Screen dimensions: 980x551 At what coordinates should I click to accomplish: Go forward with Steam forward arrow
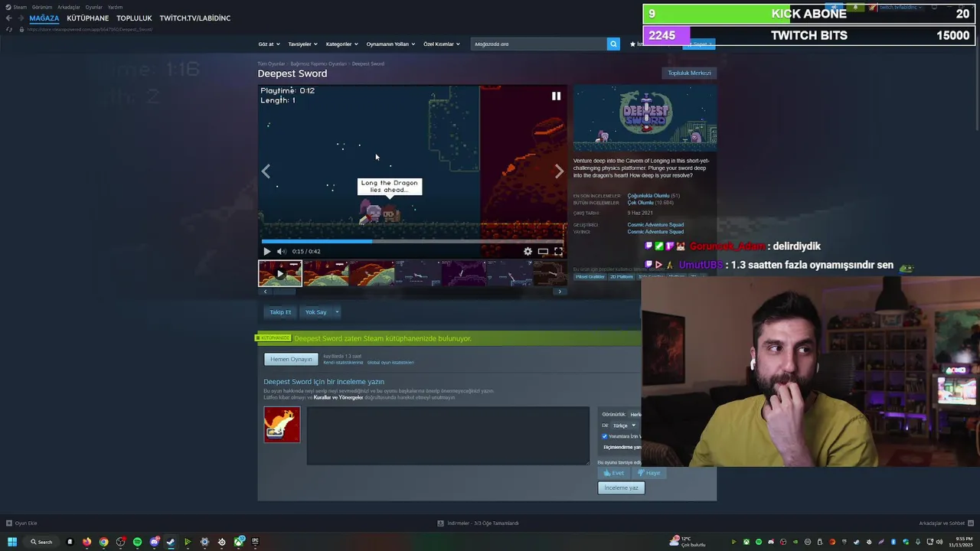pos(21,18)
